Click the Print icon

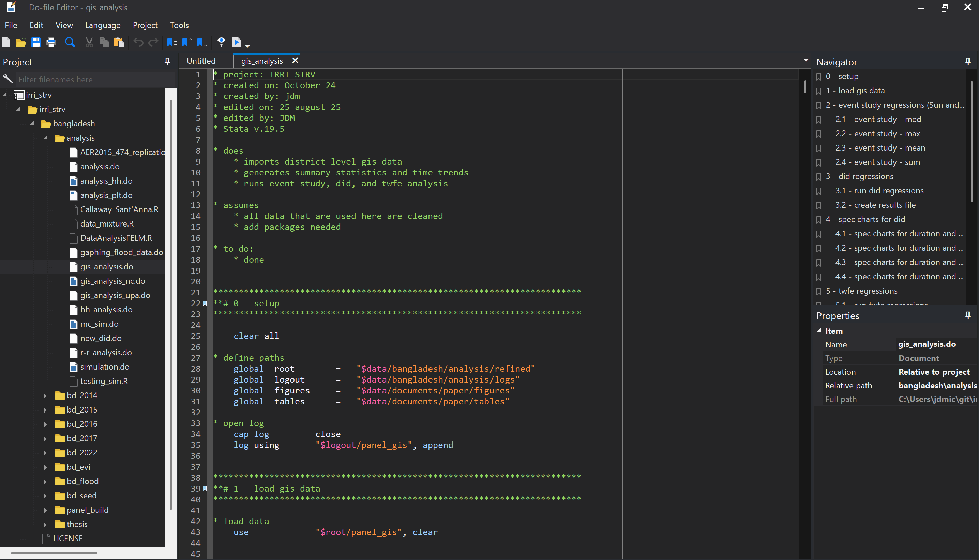coord(51,42)
